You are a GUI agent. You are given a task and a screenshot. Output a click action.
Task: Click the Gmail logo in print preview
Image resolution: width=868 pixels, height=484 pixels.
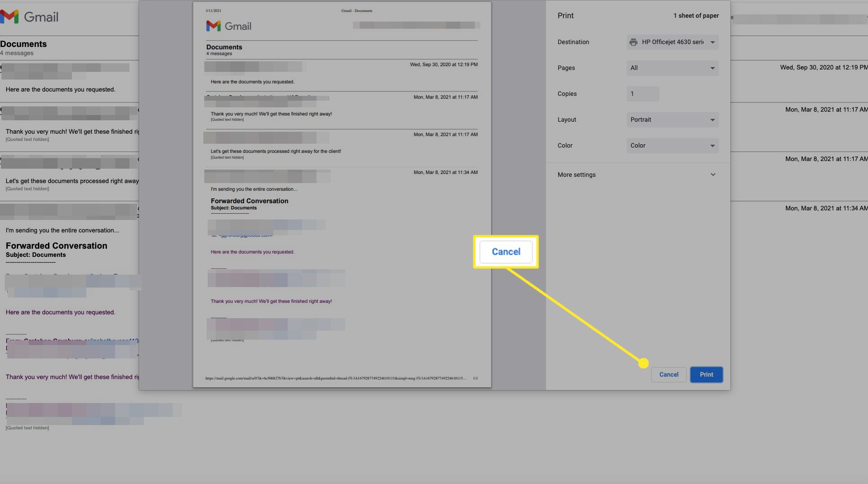[229, 26]
